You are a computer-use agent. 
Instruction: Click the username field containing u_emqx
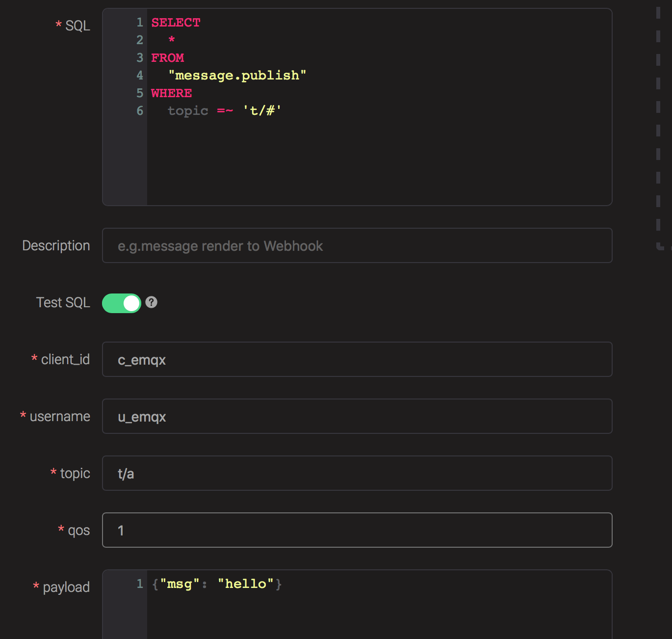[x=357, y=416]
